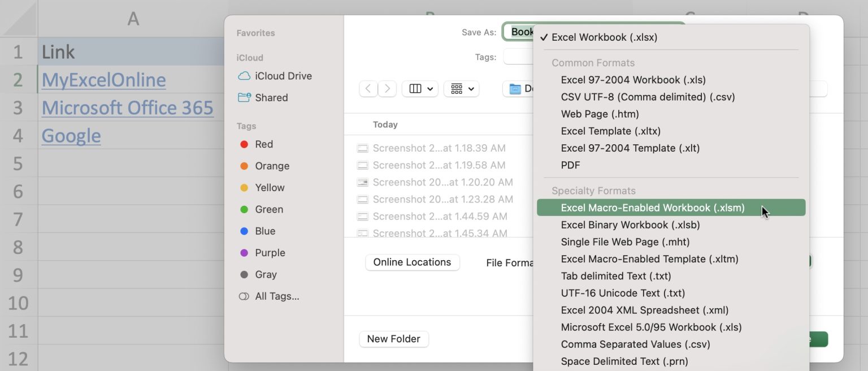The width and height of the screenshot is (868, 371).
Task: Click the New Folder button
Action: [393, 339]
